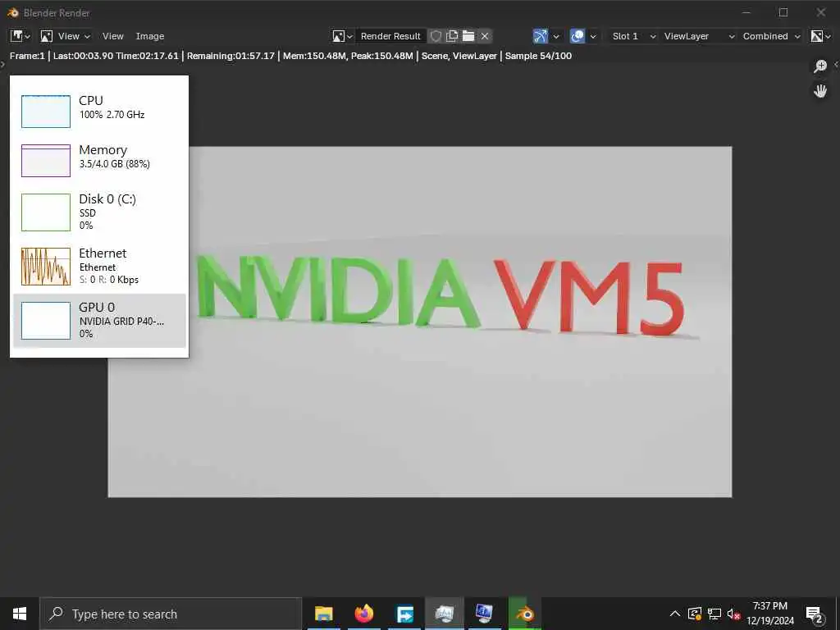
Task: Click the new image duplicate icon
Action: click(452, 36)
